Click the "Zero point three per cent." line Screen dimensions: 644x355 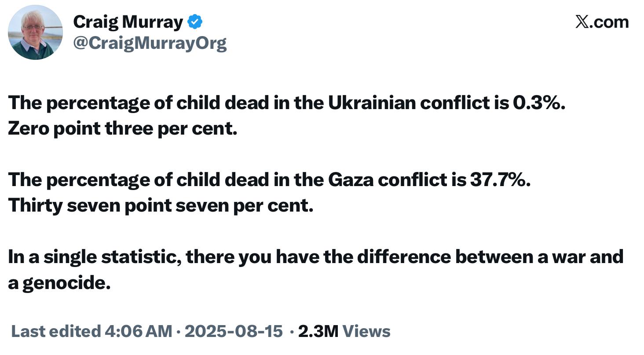(122, 130)
